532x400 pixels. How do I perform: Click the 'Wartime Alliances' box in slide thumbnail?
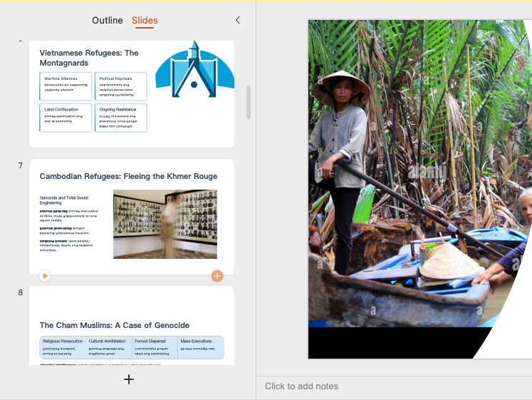click(x=66, y=86)
